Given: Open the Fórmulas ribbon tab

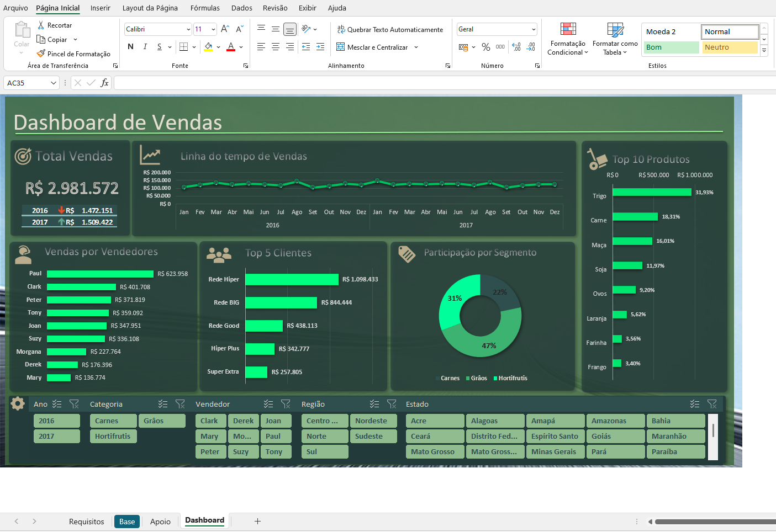Looking at the screenshot, I should click(x=205, y=8).
